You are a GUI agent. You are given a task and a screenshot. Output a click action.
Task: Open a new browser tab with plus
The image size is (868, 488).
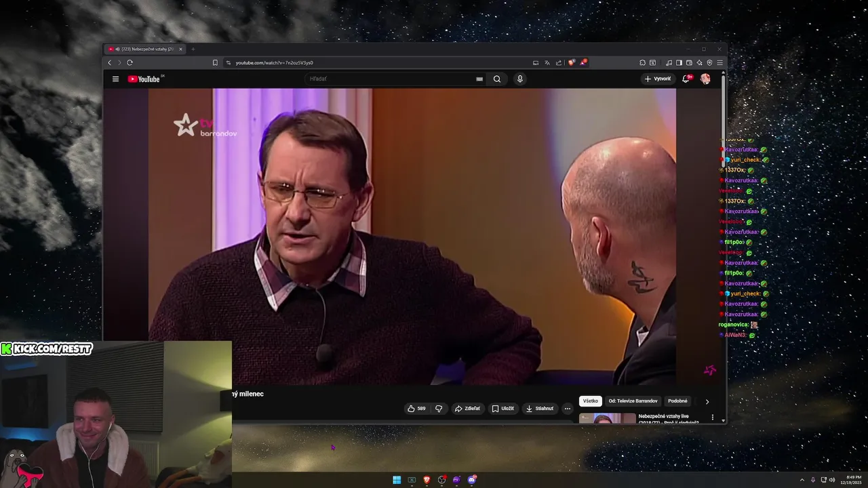tap(193, 49)
